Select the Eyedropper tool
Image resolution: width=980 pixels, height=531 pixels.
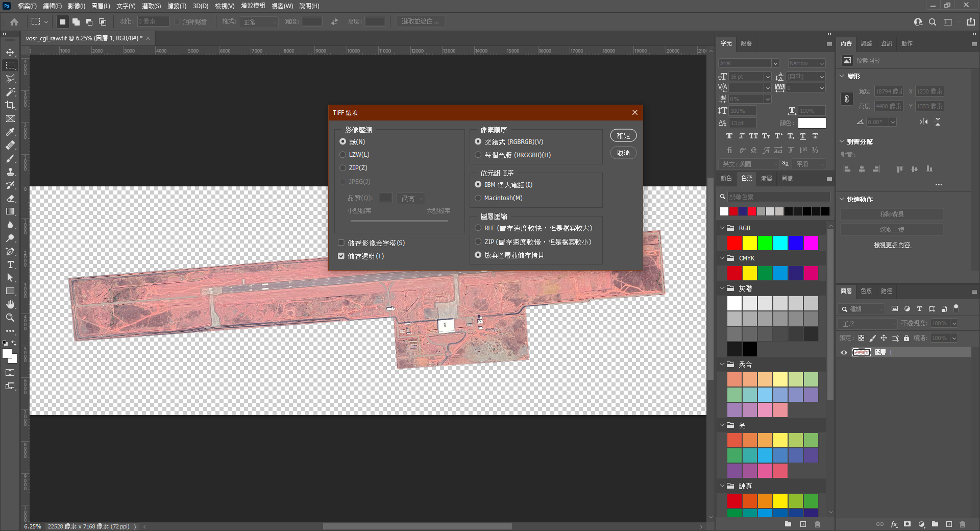click(10, 132)
